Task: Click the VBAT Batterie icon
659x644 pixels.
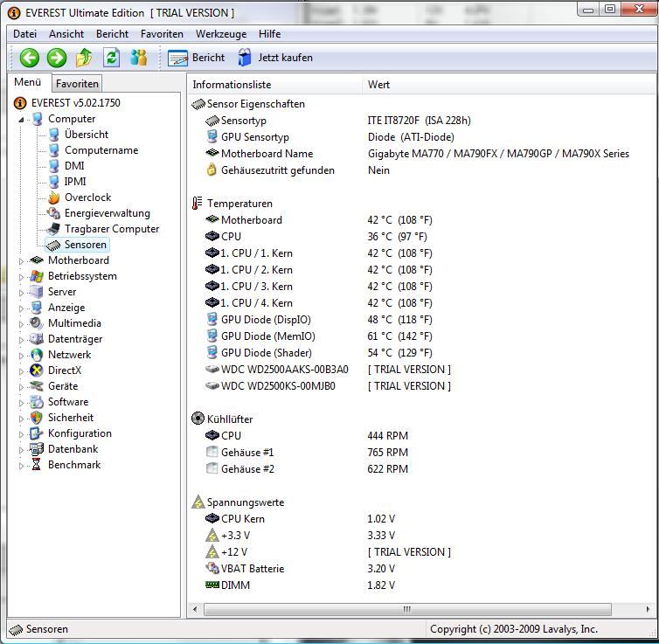Action: click(212, 568)
